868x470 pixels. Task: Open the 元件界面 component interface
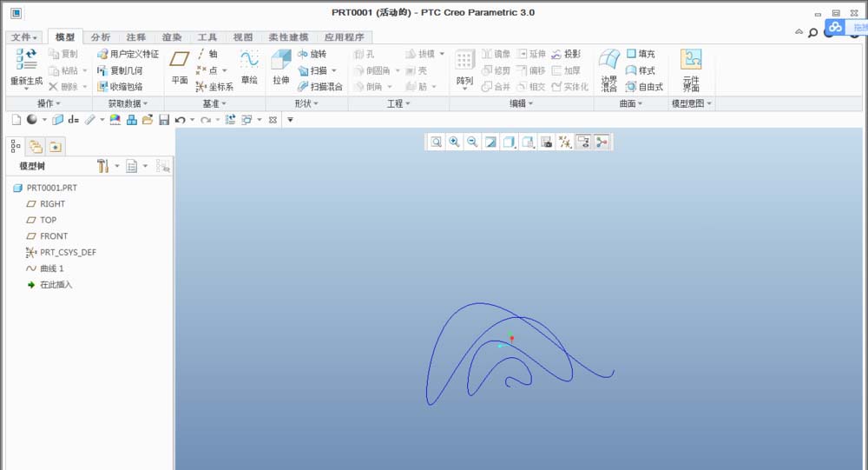[x=690, y=70]
